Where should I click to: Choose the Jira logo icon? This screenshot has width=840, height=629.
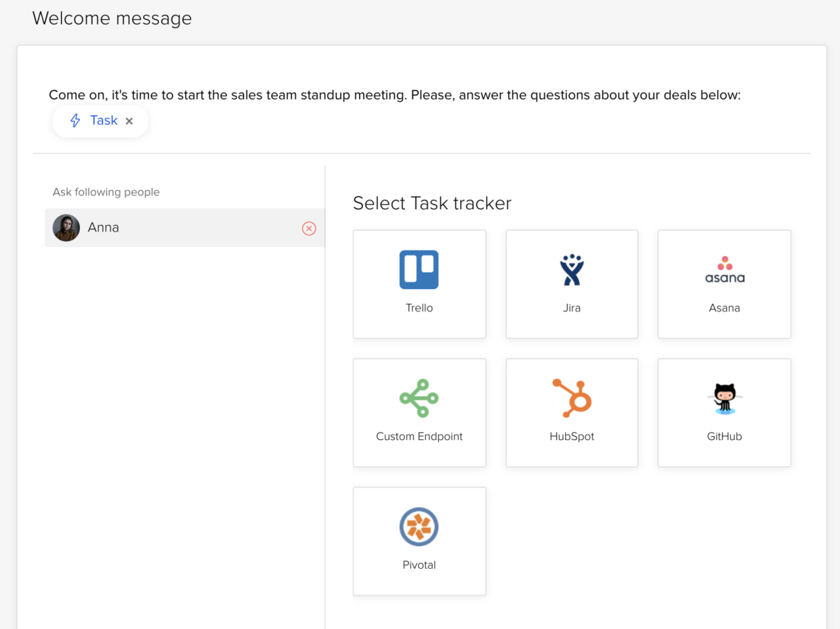pos(572,270)
